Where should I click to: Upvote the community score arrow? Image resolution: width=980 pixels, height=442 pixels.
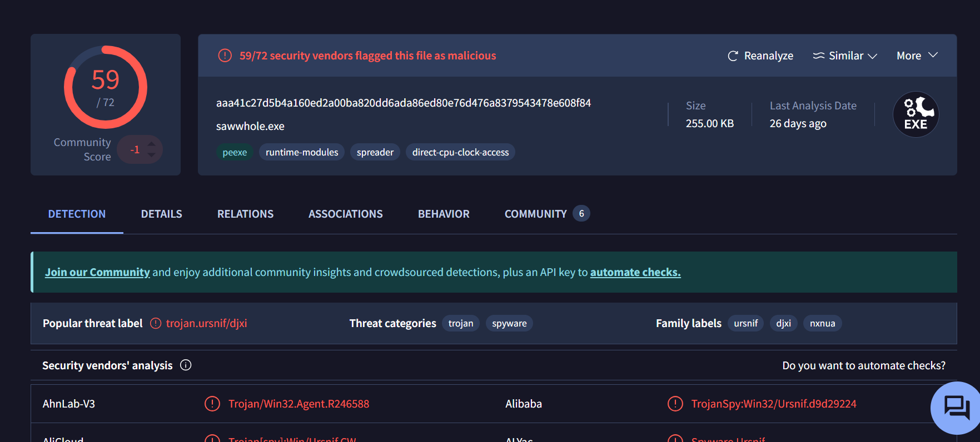(151, 143)
